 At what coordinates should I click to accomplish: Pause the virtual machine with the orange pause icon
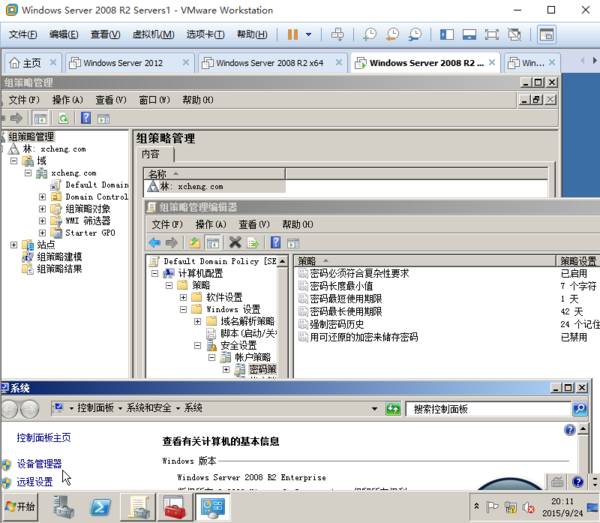293,34
